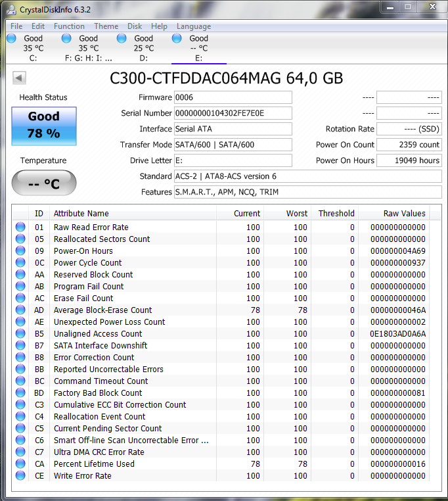448x501 pixels.
Task: Click status icon for Smart Off-line Scan row
Action: point(20,440)
